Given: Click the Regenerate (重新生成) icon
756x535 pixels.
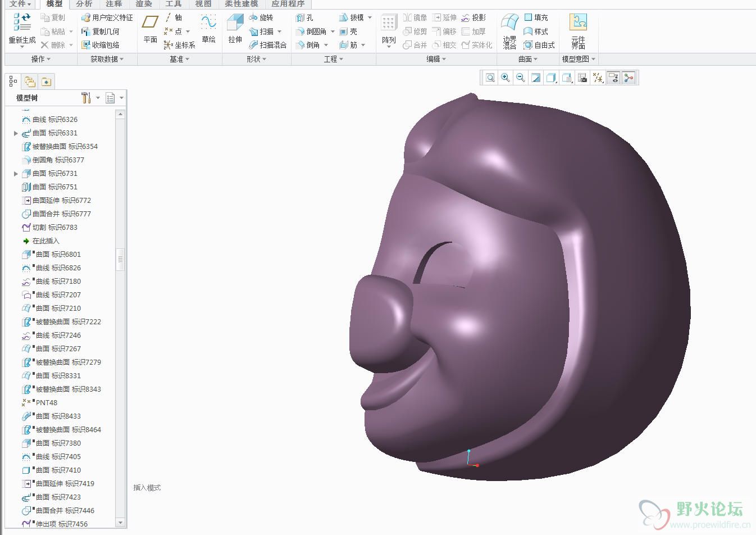Looking at the screenshot, I should click(22, 22).
